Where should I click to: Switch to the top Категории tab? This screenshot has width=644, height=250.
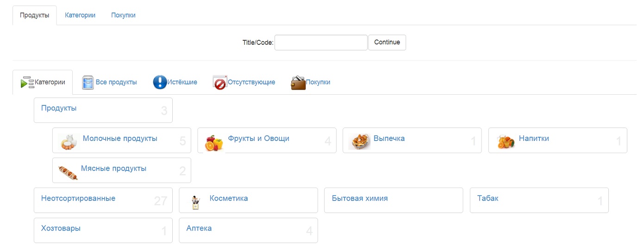[80, 15]
